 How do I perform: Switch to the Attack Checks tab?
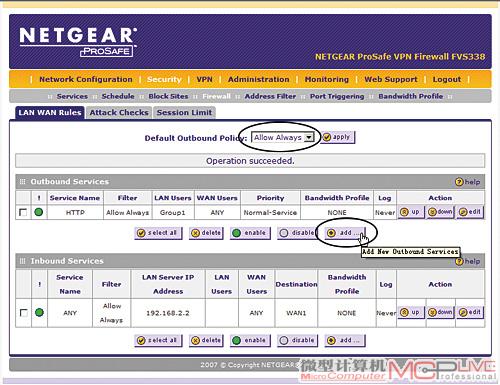(x=119, y=113)
